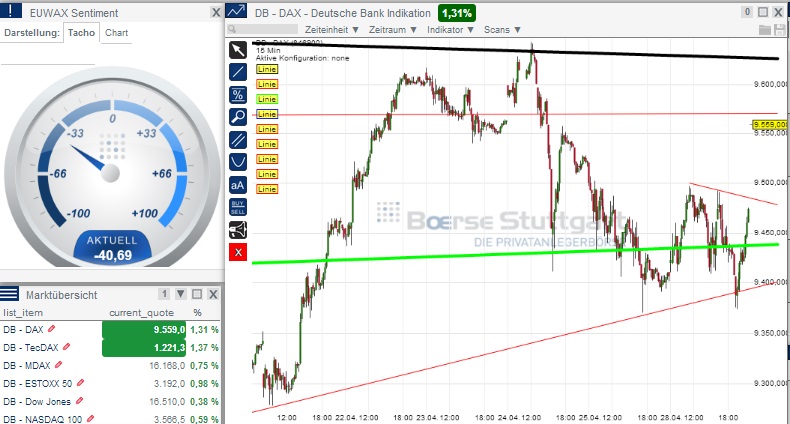Click the blue-bordered Linie label
The height and width of the screenshot is (424, 790).
click(267, 114)
